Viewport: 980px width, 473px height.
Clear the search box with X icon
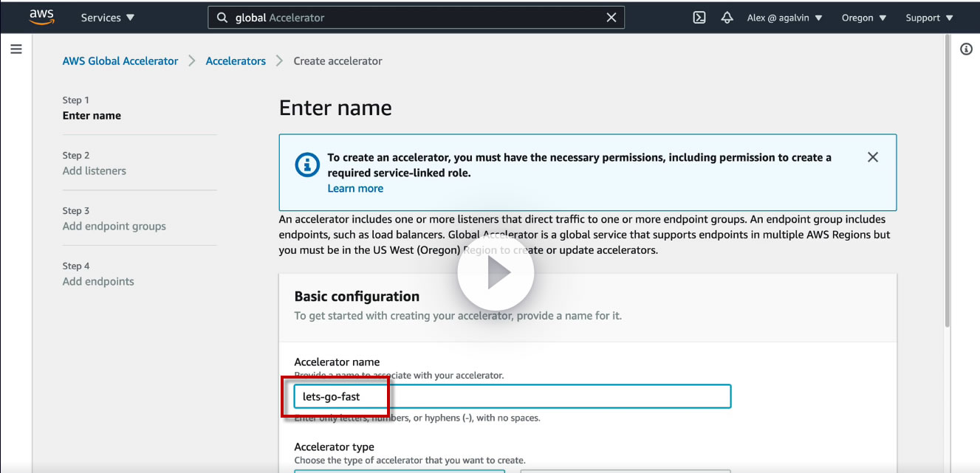coord(611,18)
